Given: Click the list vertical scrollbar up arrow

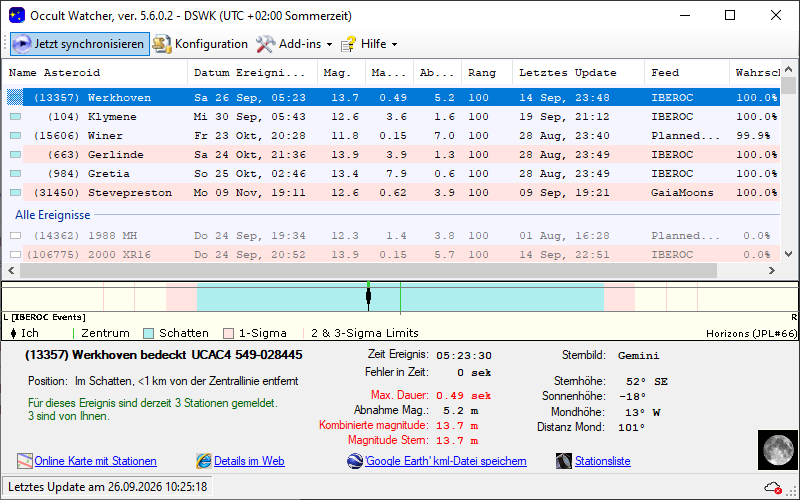Looking at the screenshot, I should (788, 69).
